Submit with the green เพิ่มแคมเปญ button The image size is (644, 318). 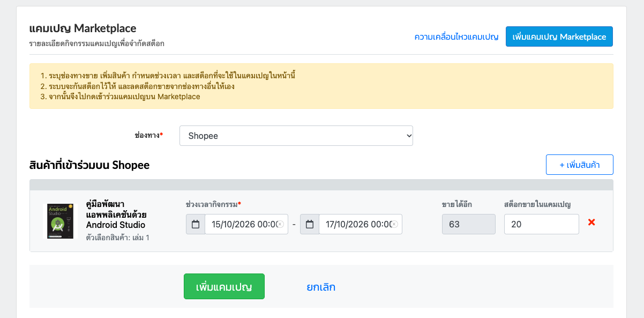[224, 286]
